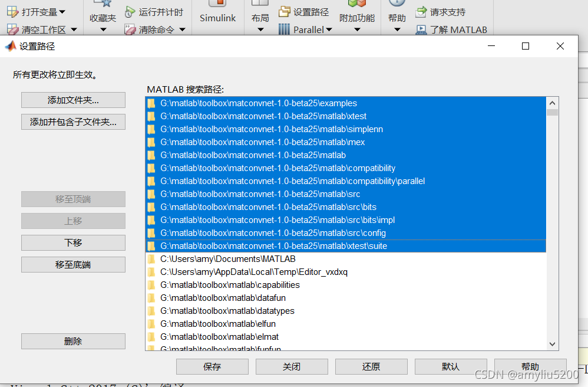Expand the Help toolbar dropdown arrow
Image resolution: width=588 pixels, height=387 pixels.
click(397, 29)
